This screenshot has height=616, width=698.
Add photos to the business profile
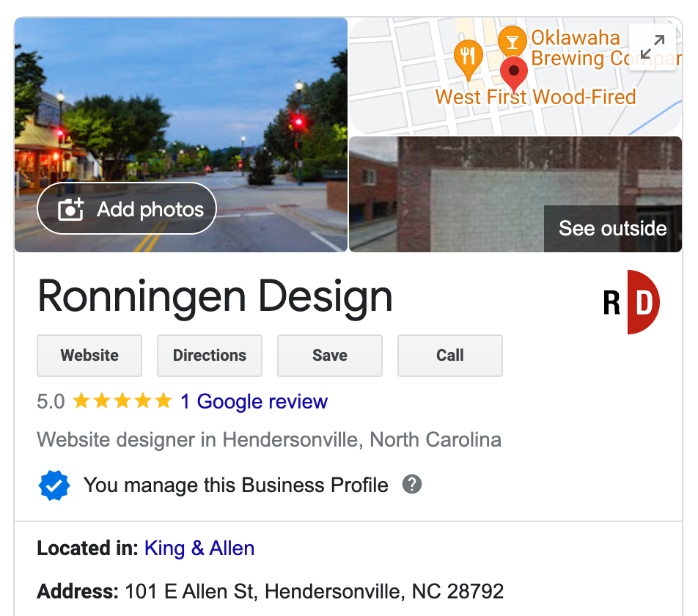tap(127, 209)
